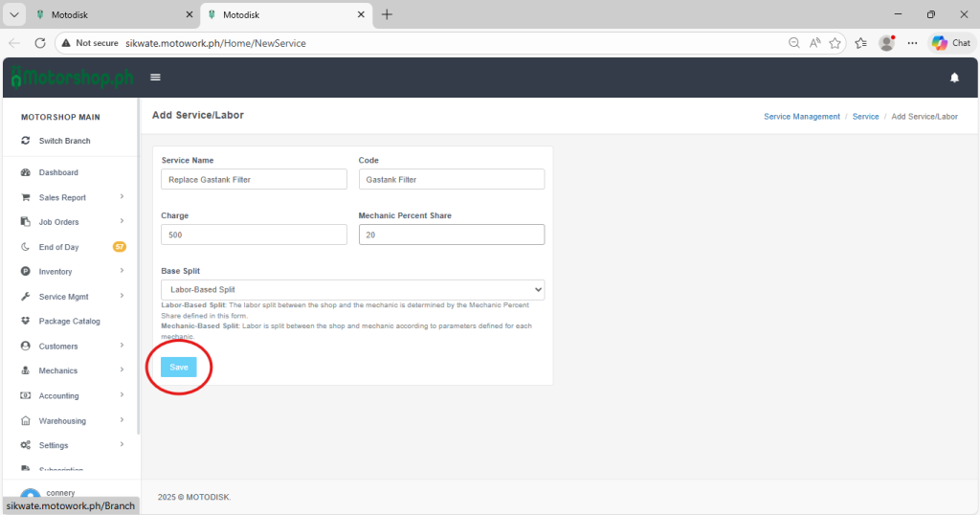
Task: Expand the Accounting submenu chevron
Action: (x=122, y=395)
